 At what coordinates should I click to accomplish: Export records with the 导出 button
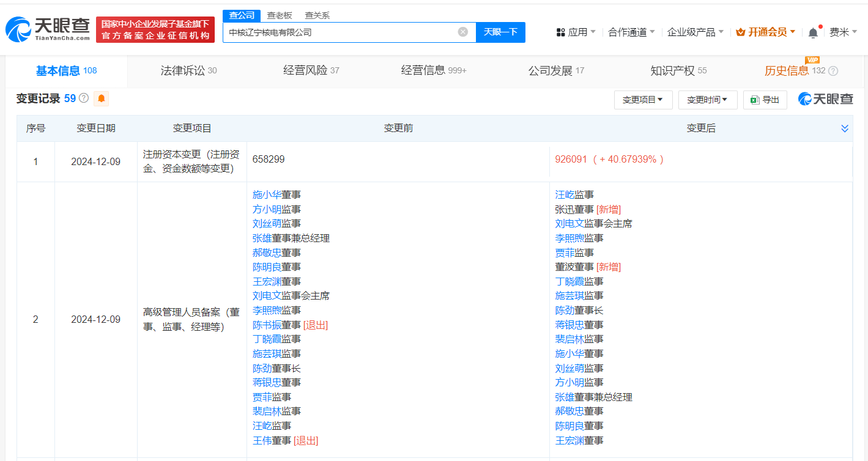click(765, 100)
